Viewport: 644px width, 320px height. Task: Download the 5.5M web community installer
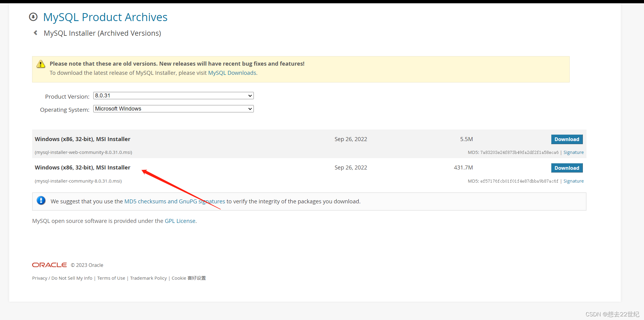point(567,139)
